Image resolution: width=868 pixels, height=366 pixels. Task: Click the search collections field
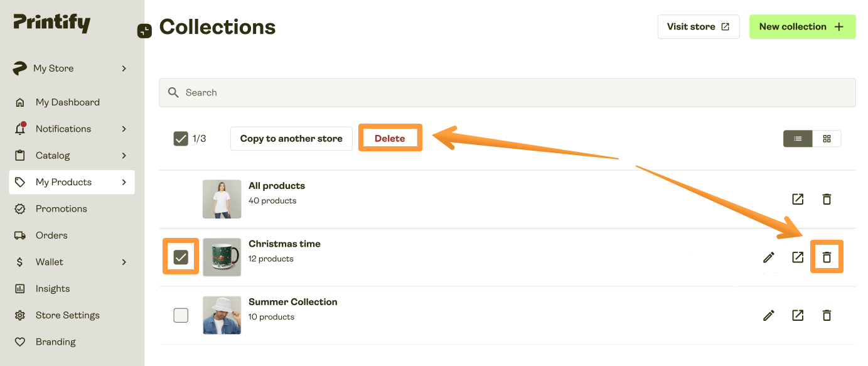tap(439, 92)
